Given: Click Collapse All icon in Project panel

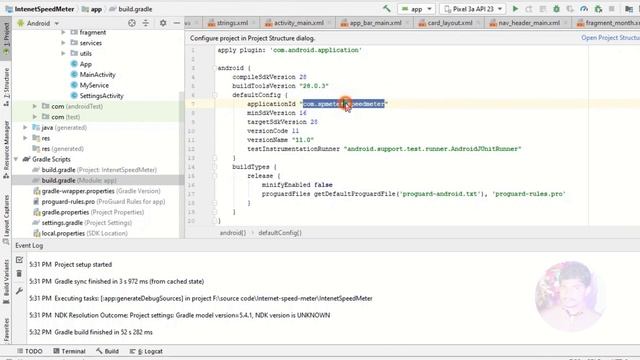Looking at the screenshot, I should tap(146, 23).
